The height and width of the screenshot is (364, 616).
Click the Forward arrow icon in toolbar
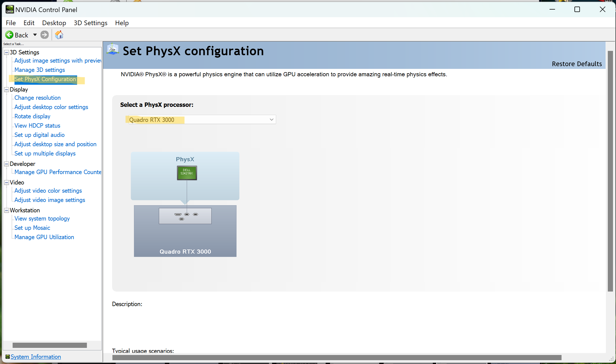coord(44,35)
